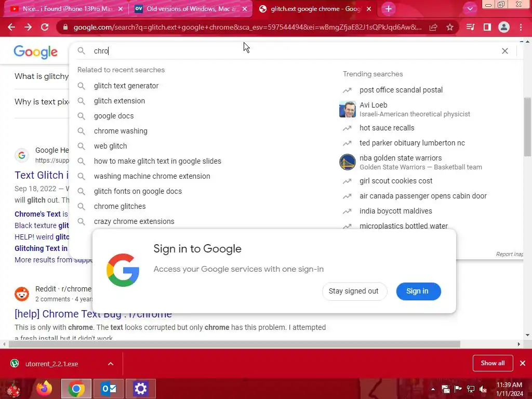Go back to the previous page

tap(11, 27)
